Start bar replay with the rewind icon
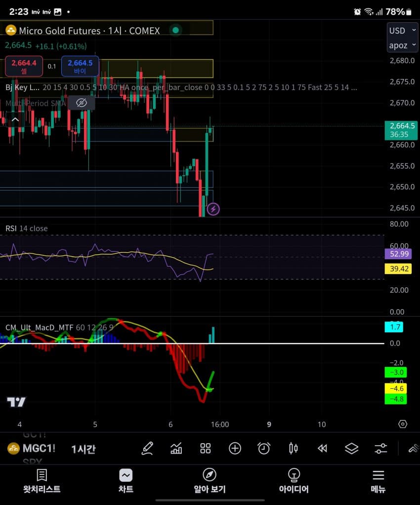Screen dimensions: 420x505 322,448
